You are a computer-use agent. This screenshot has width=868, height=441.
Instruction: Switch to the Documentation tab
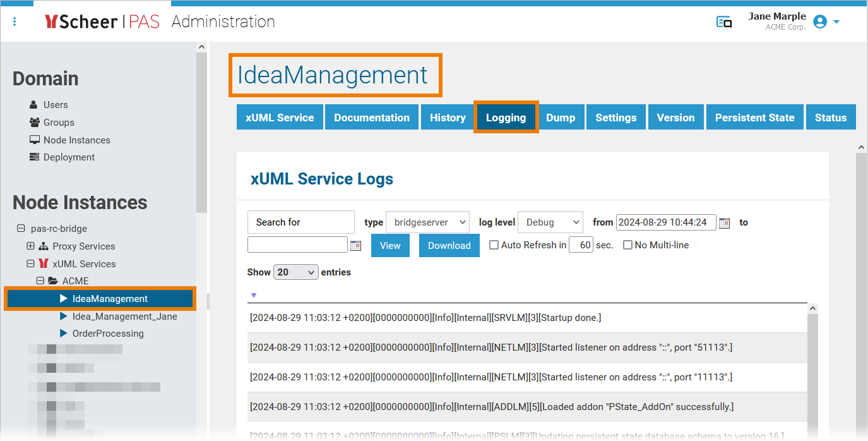[x=371, y=118]
